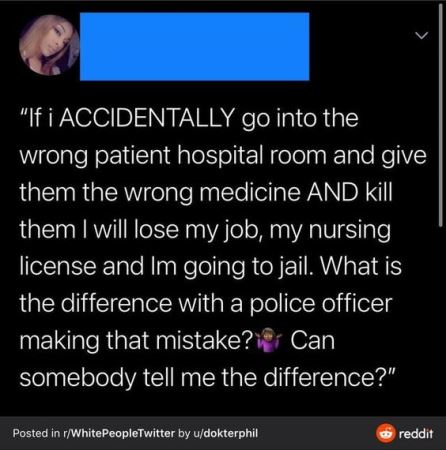
Task: Click the phrase 'police officer' in tweet
Action: coord(321,304)
